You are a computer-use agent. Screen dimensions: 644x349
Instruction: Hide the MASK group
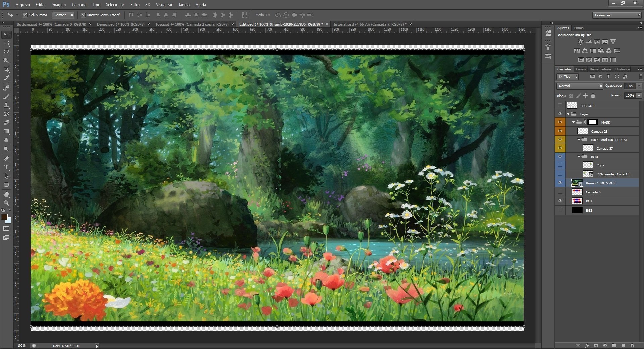pos(560,122)
